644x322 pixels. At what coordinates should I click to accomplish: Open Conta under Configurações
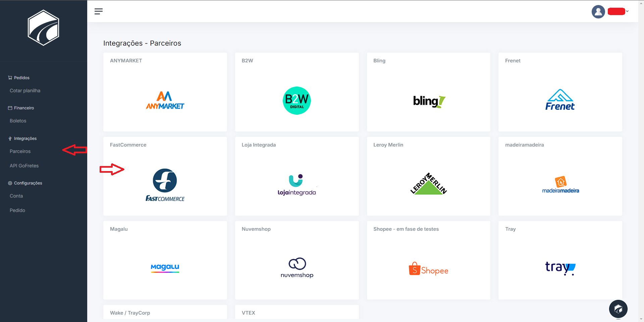click(x=16, y=196)
